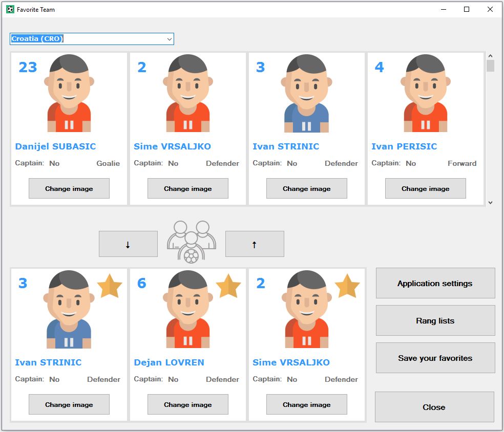
Task: Click the name Ivan PERISIC
Action: coord(404,146)
